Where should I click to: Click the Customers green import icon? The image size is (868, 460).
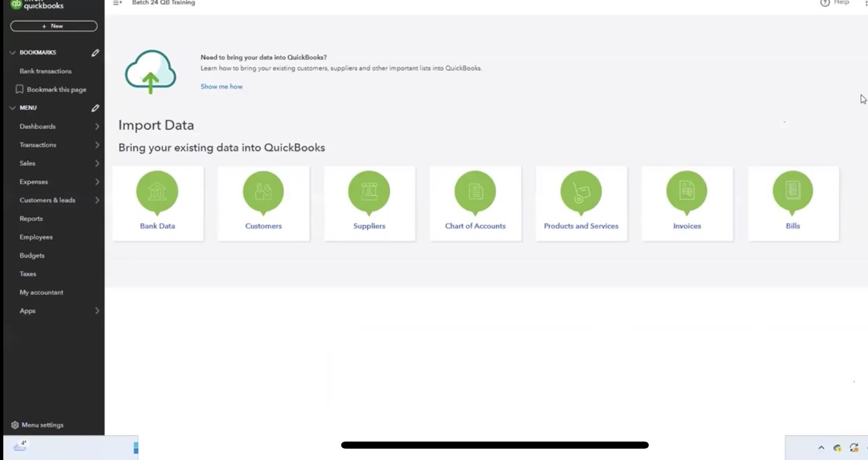263,193
